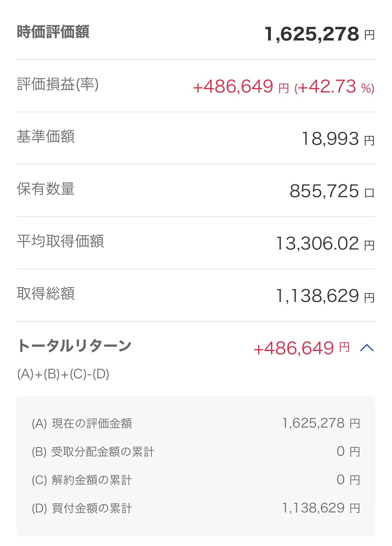Tap the 評価損益(率) row label
392x546 pixels.
[58, 84]
